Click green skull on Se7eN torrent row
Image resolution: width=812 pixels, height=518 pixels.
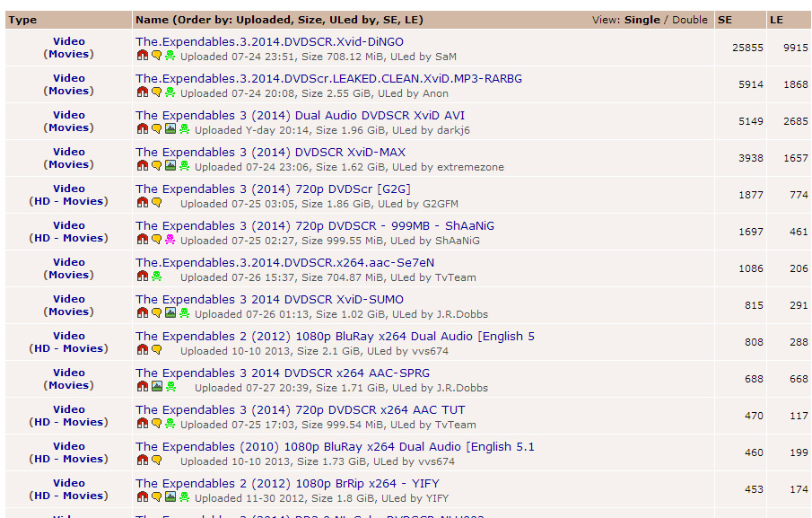156,277
